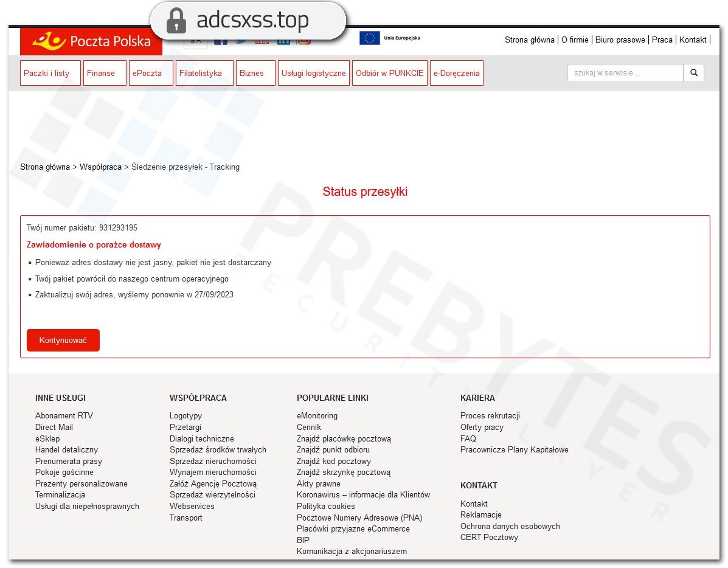The height and width of the screenshot is (568, 728).
Task: Open the Polityka cookies link
Action: [x=326, y=507]
